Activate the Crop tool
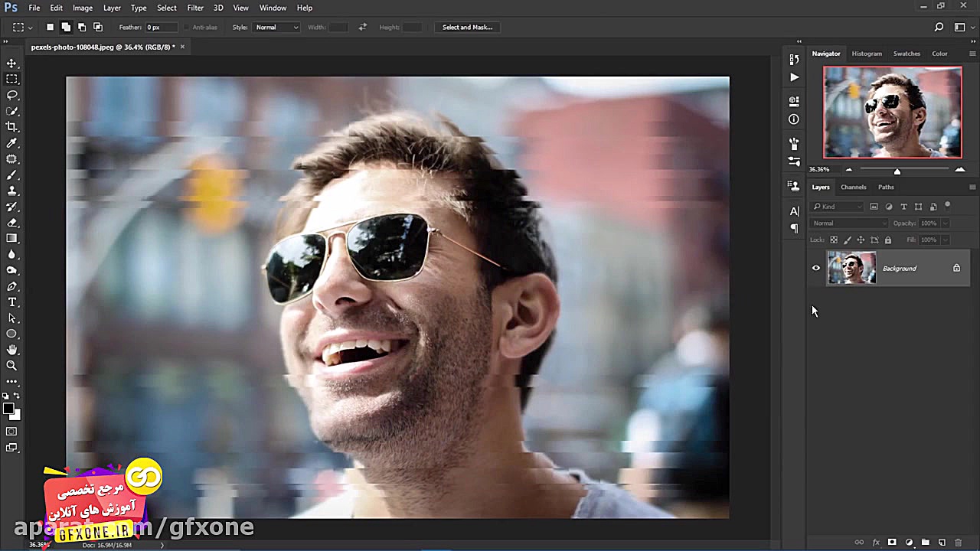The image size is (980, 551). pos(11,127)
